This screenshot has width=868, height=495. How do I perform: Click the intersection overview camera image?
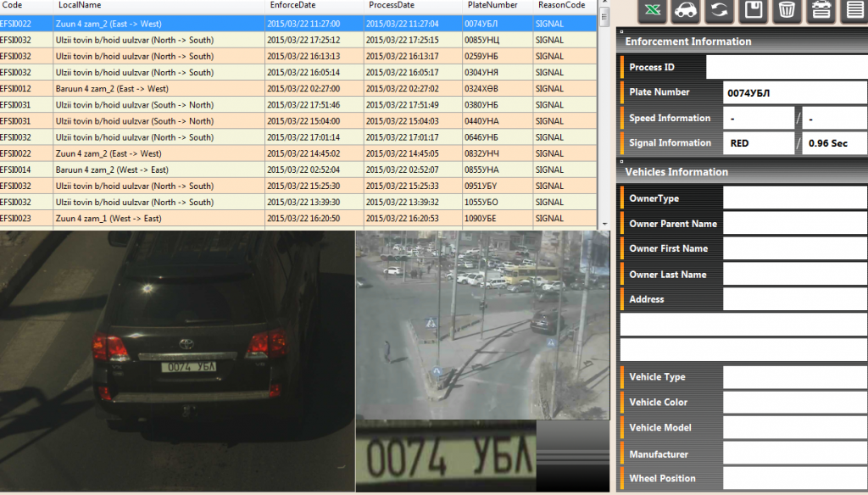click(481, 324)
